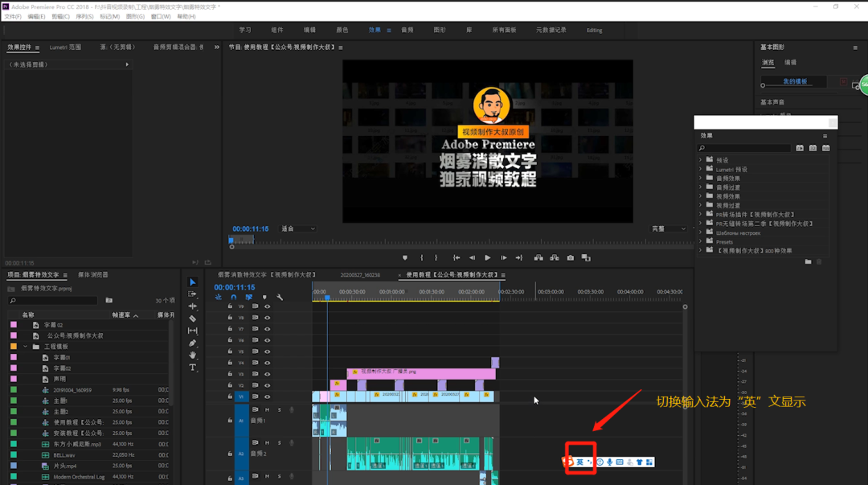This screenshot has width=868, height=485.
Task: Create new custom bin in Effects panel
Action: click(809, 261)
